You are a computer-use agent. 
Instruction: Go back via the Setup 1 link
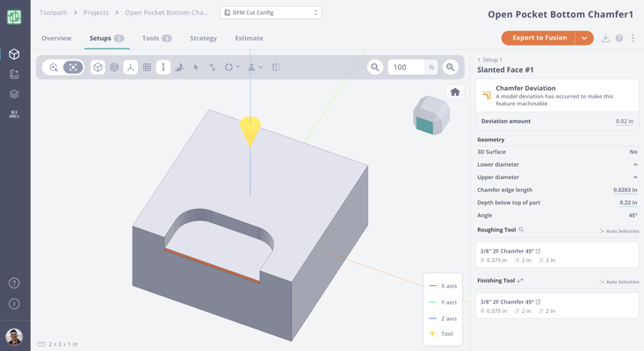[x=490, y=60]
